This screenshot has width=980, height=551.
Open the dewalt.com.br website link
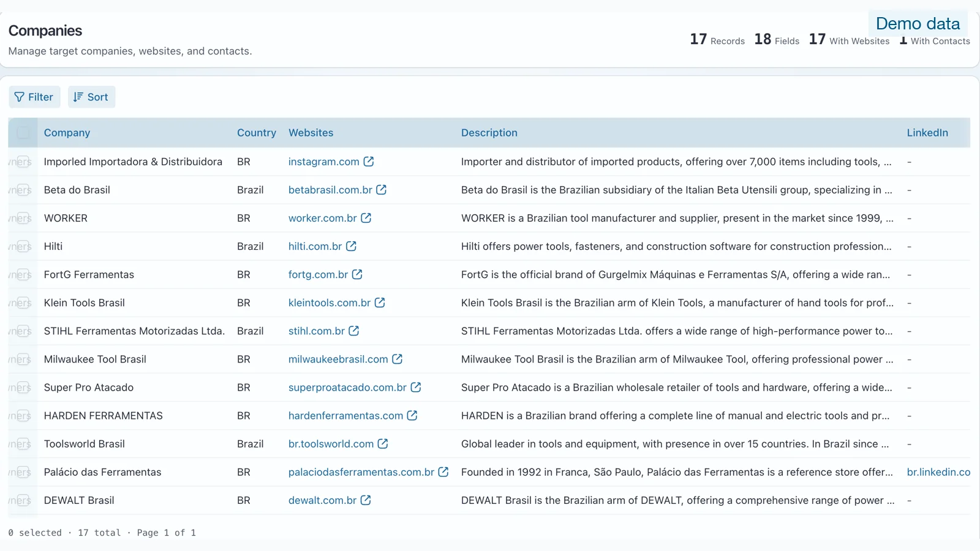point(322,500)
